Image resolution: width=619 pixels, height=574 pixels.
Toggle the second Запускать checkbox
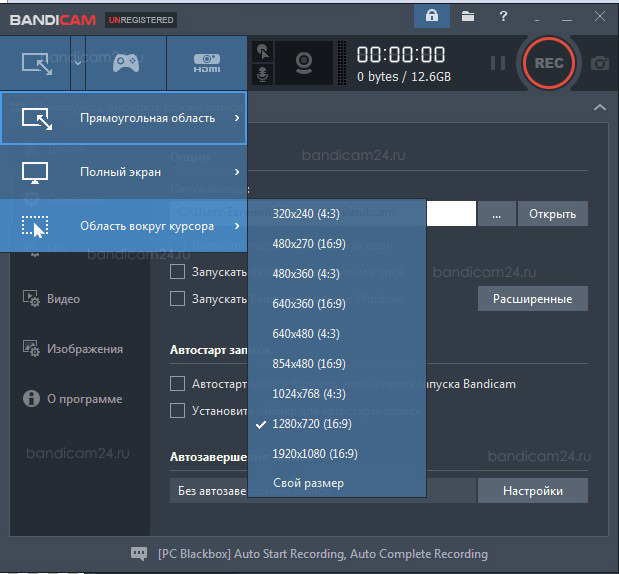(x=177, y=298)
